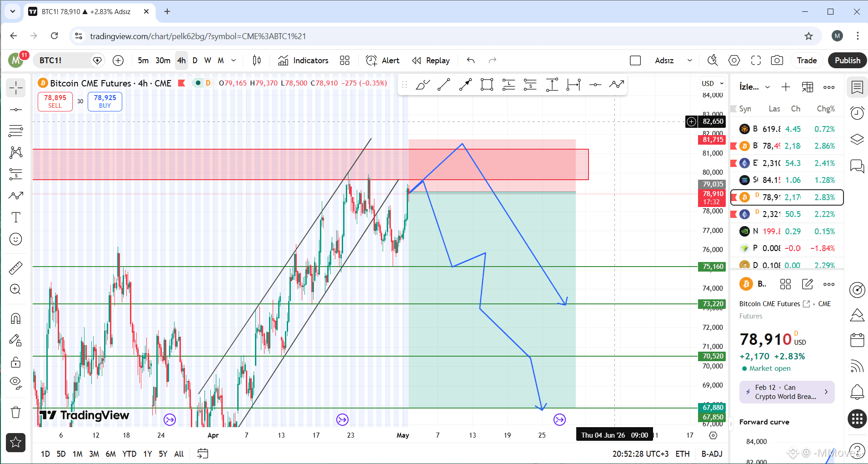Open the USD currency dropdown
Image resolution: width=868 pixels, height=464 pixels.
coord(712,83)
